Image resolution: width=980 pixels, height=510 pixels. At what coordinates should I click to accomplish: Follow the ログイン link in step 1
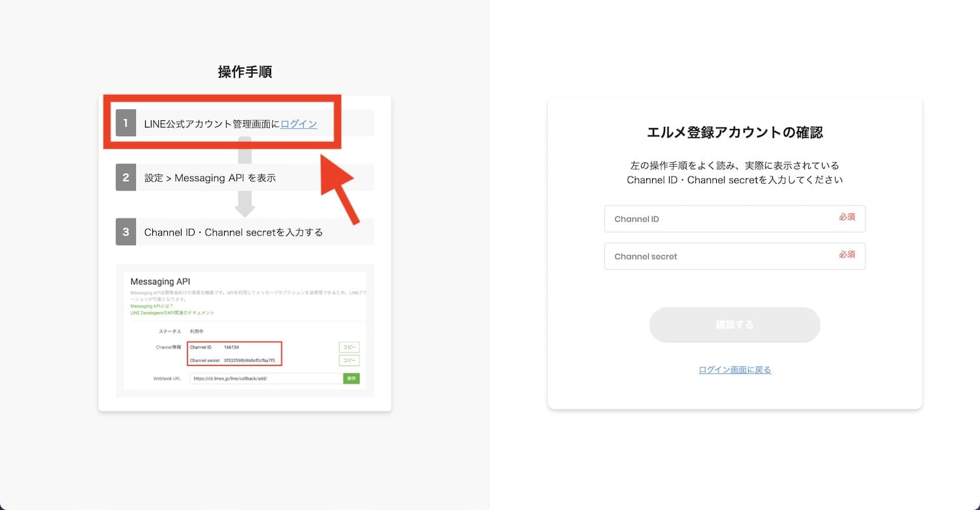pyautogui.click(x=299, y=124)
